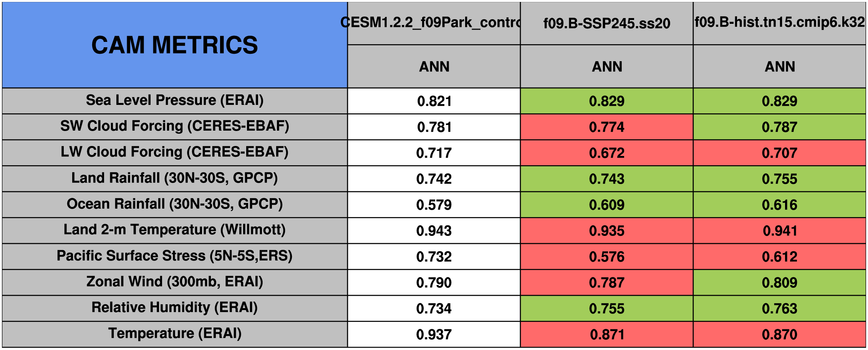Select the red 0.870 Temperature cell
868x350 pixels.
(x=780, y=335)
